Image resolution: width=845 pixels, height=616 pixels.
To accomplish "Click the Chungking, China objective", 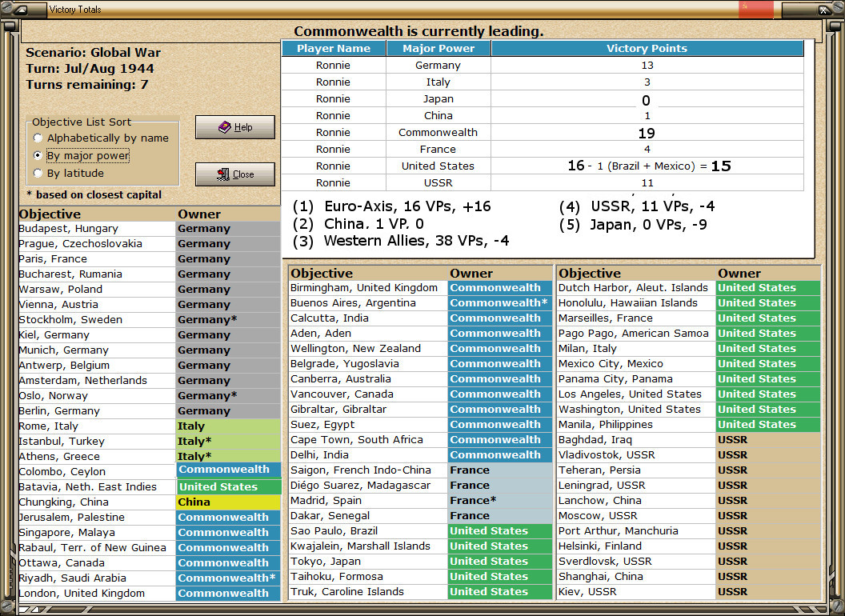I will click(x=63, y=502).
